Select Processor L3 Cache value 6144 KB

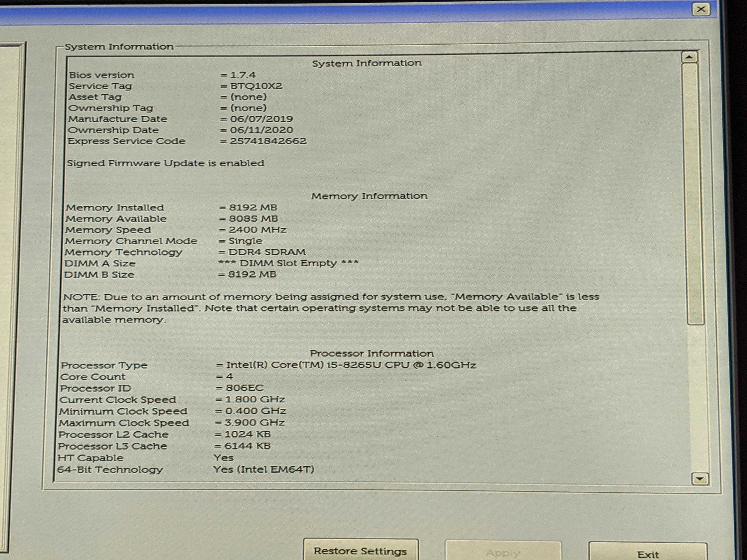tap(247, 446)
